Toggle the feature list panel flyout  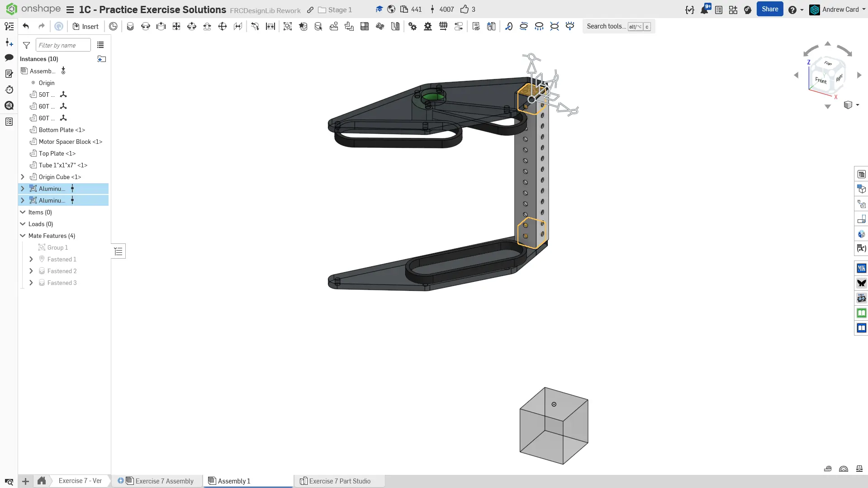119,251
